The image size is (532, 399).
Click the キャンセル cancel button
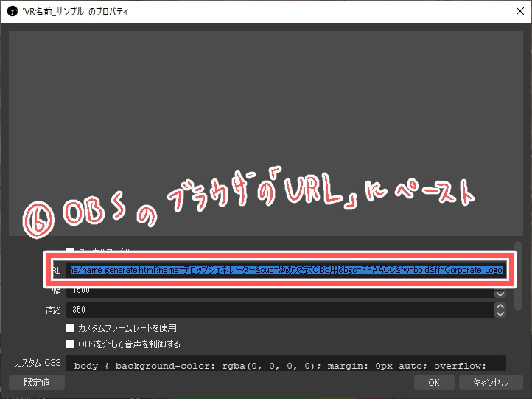491,382
